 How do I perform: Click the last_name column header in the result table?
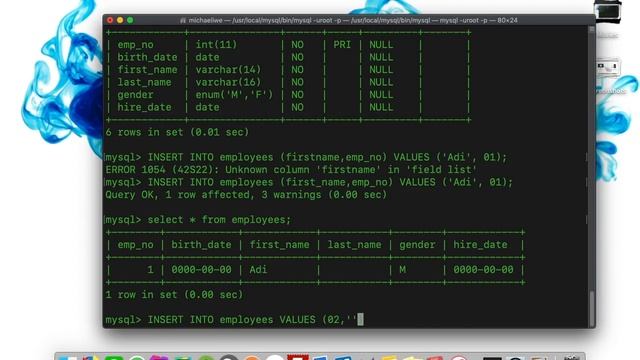tap(354, 244)
